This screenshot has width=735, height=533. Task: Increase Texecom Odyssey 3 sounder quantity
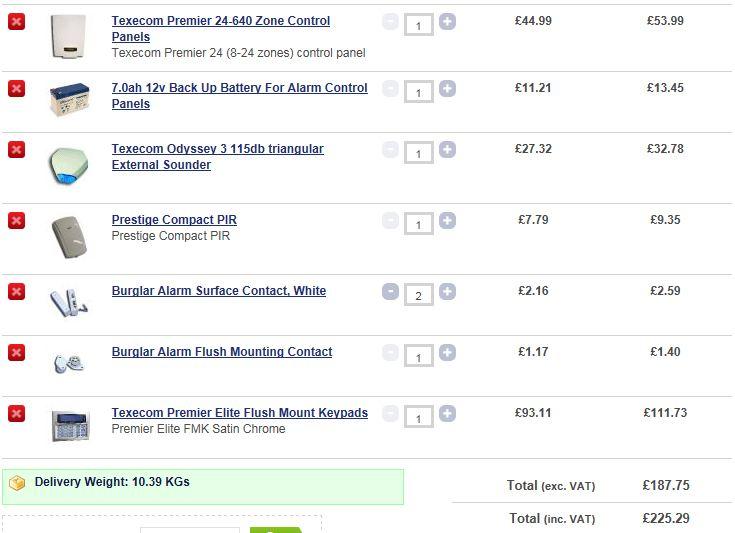(x=447, y=150)
